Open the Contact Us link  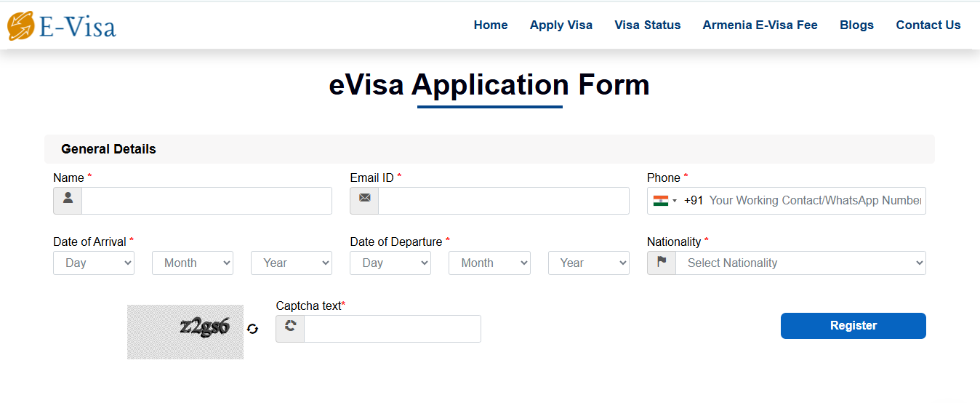pyautogui.click(x=928, y=25)
